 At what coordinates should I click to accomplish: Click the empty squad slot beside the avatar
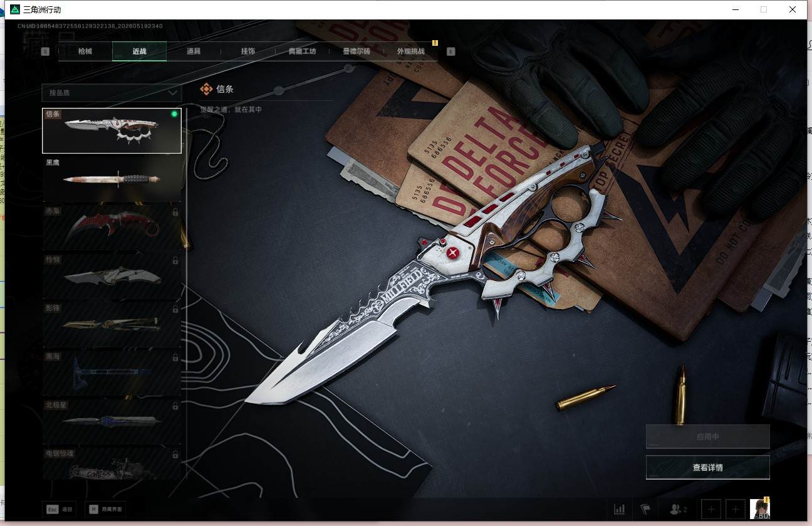coord(736,509)
